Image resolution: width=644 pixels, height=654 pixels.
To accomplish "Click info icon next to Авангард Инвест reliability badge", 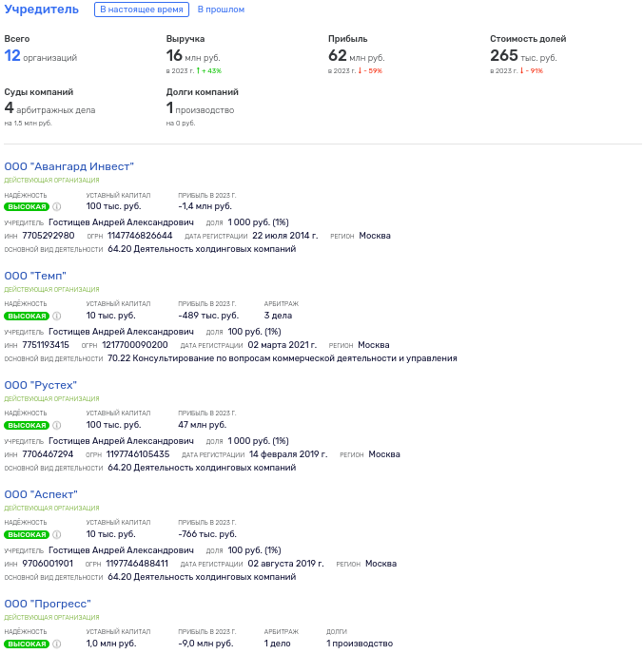I will click(57, 206).
